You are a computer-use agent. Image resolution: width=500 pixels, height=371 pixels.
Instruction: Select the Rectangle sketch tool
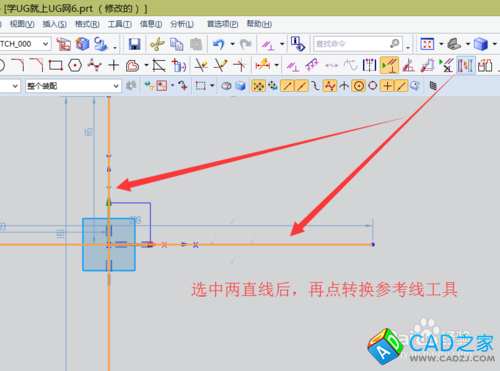point(56,65)
